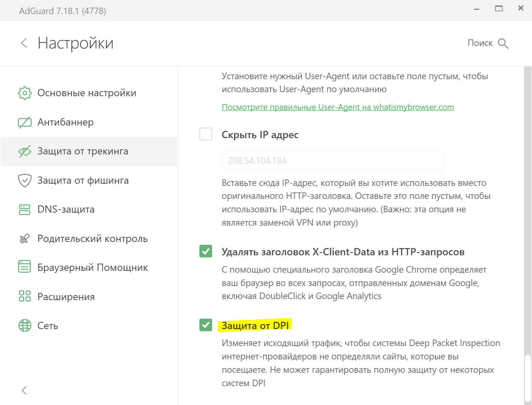Switch to Расширения section
The height and width of the screenshot is (405, 532).
coord(89,297)
